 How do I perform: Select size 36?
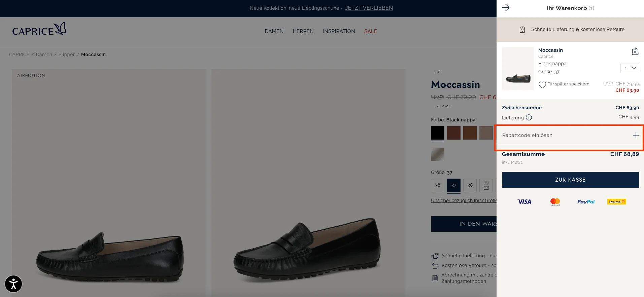(x=437, y=185)
